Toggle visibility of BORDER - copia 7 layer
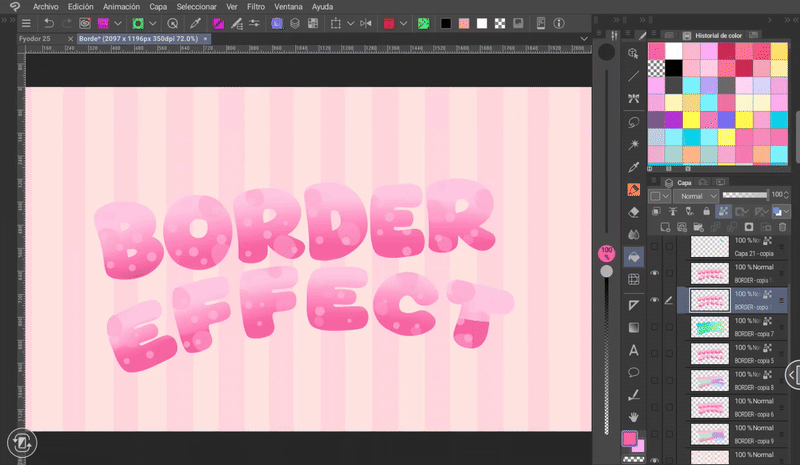This screenshot has height=465, width=800. click(x=655, y=325)
